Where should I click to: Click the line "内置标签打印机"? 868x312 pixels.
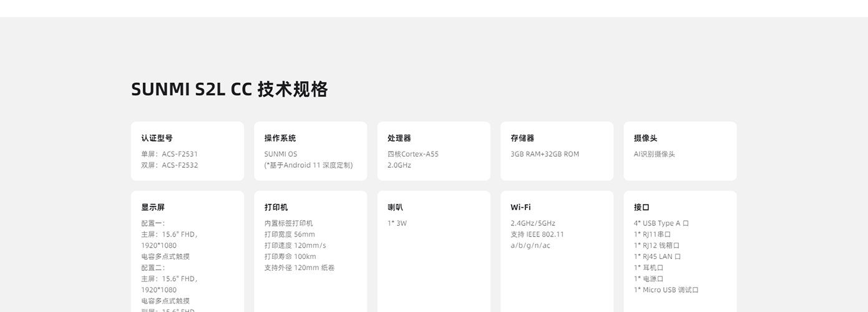point(288,223)
